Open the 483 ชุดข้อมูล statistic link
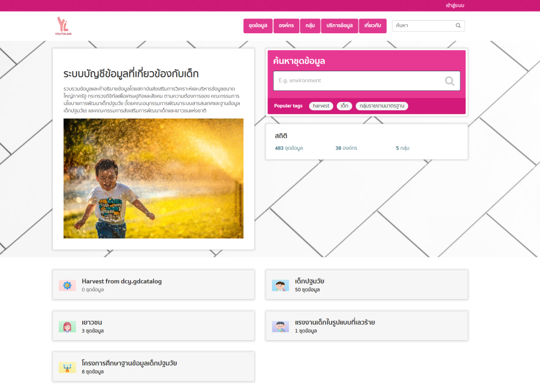The height and width of the screenshot is (392, 540). pyautogui.click(x=288, y=148)
